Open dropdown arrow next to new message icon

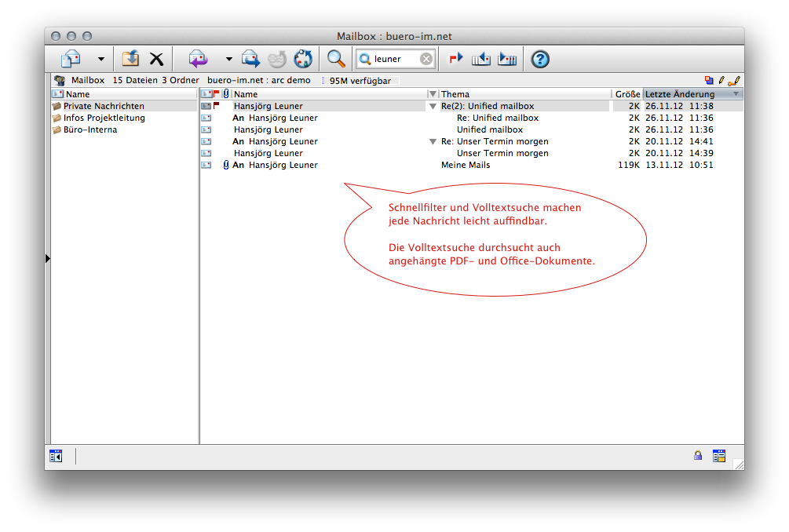(100, 60)
